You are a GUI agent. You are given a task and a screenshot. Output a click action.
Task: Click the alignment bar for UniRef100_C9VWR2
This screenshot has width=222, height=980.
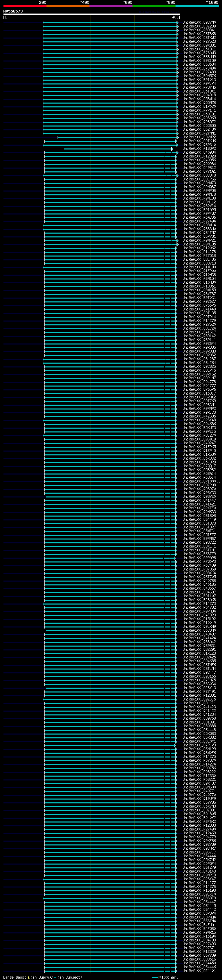click(x=118, y=137)
